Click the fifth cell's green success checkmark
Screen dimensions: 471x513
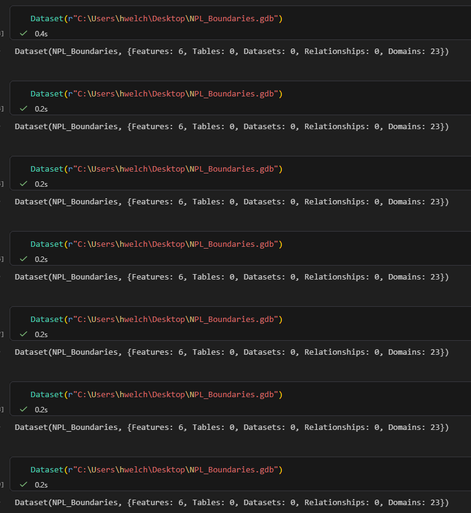(x=23, y=334)
